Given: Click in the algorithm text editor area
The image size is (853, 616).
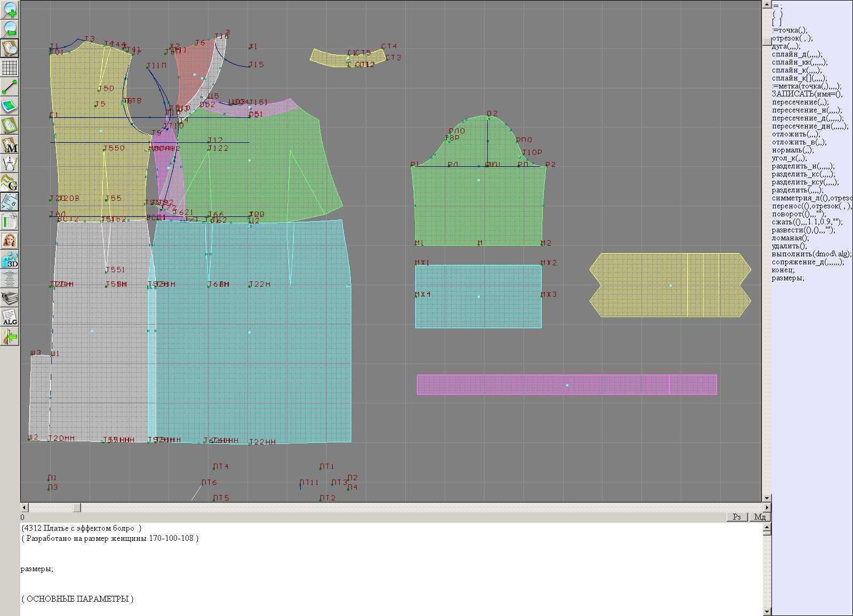Looking at the screenshot, I should [373, 576].
